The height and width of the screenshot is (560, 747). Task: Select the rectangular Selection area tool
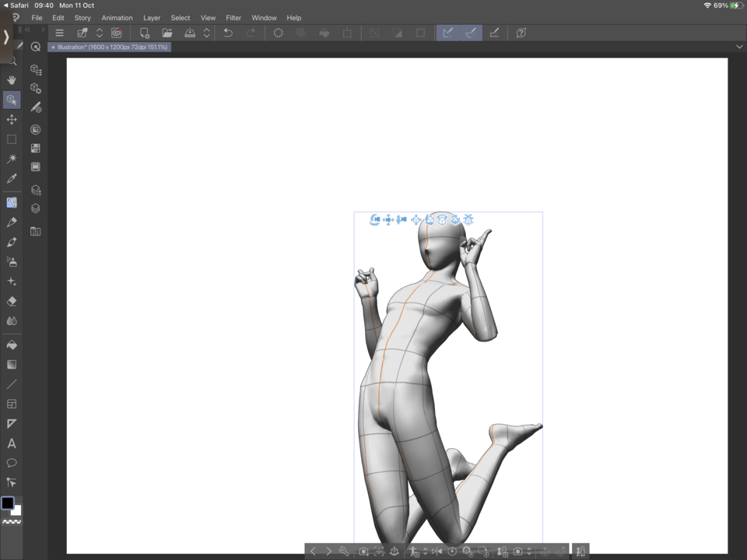pyautogui.click(x=12, y=139)
